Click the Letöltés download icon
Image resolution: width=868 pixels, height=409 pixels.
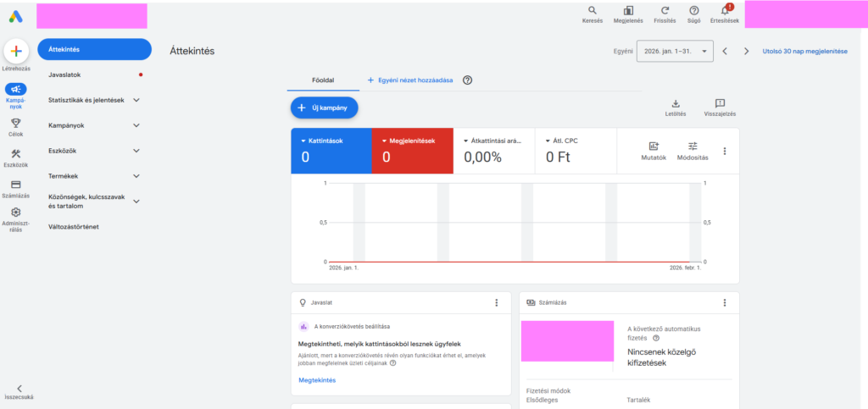tap(676, 103)
